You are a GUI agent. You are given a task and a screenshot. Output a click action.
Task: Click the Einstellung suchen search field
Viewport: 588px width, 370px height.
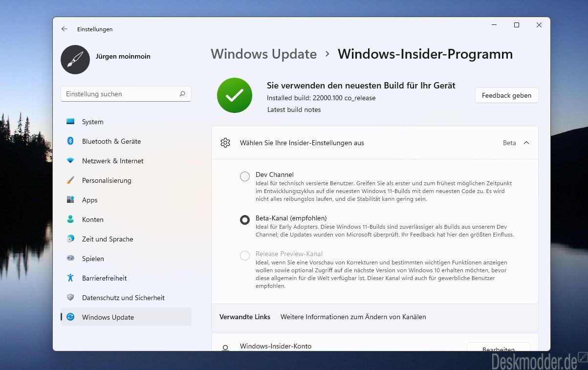point(126,94)
